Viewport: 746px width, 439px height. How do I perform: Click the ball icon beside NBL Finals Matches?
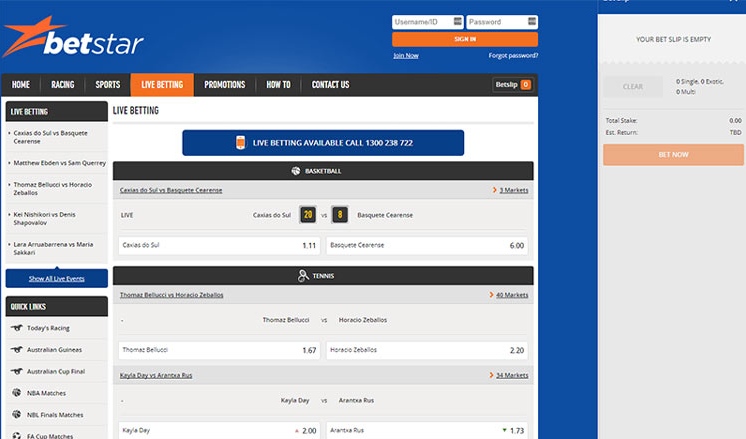pyautogui.click(x=17, y=414)
